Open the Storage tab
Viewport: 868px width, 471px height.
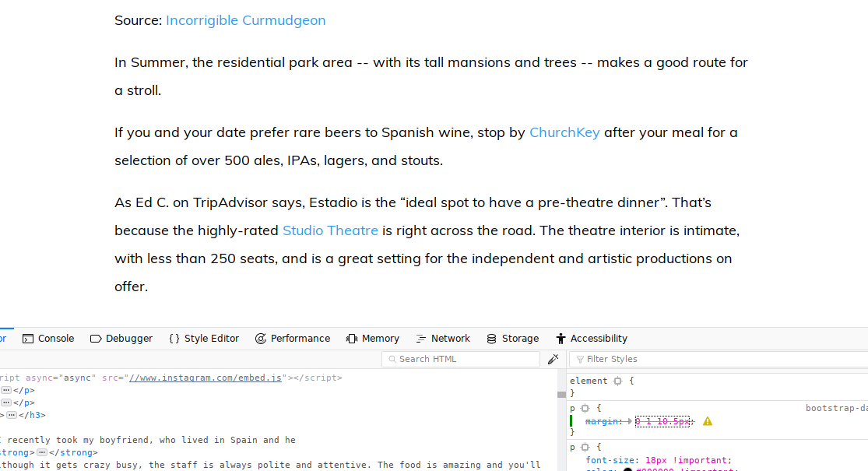[x=512, y=339]
